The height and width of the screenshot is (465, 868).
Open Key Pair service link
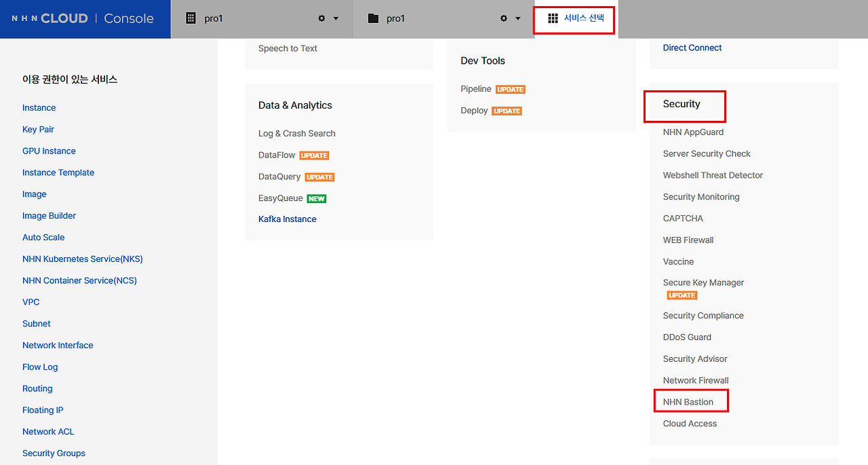[38, 130]
